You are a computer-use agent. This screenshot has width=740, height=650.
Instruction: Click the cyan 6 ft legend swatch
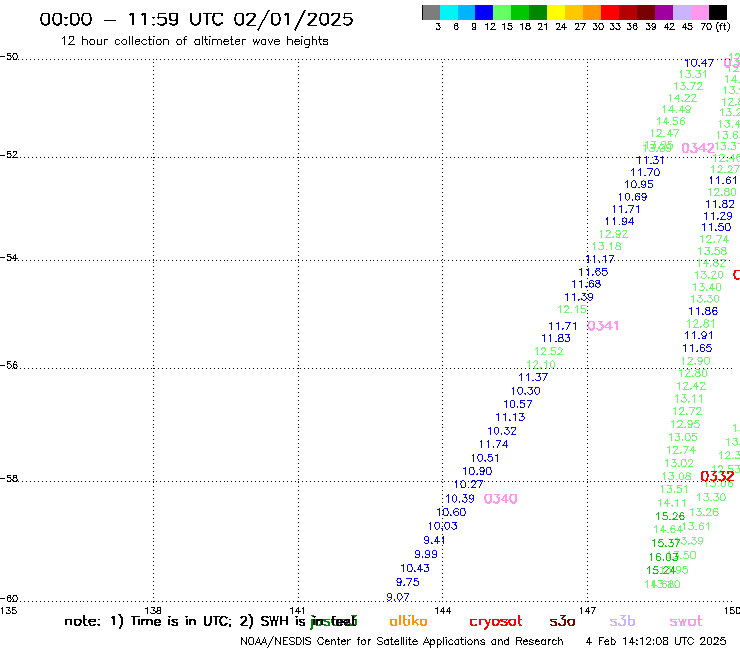449,12
